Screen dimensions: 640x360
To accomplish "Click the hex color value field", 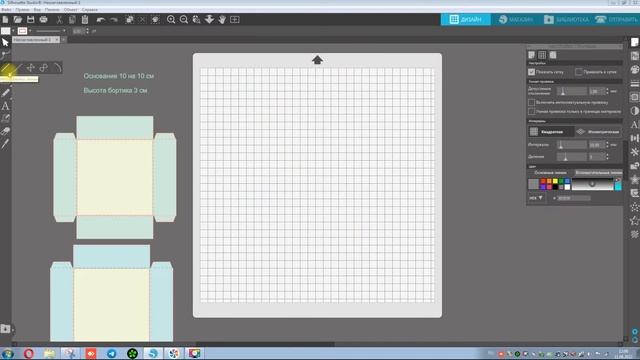I will [573, 198].
